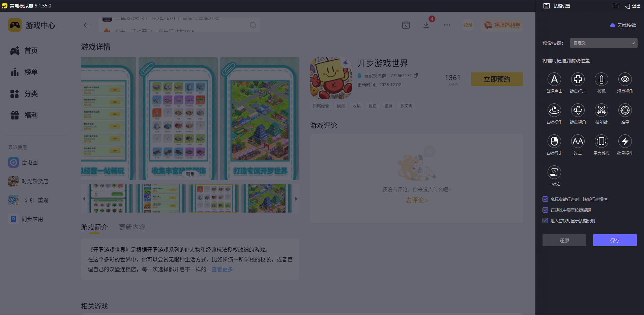Click the 竖屏 tag
The height and width of the screenshot is (315, 644).
388,106
